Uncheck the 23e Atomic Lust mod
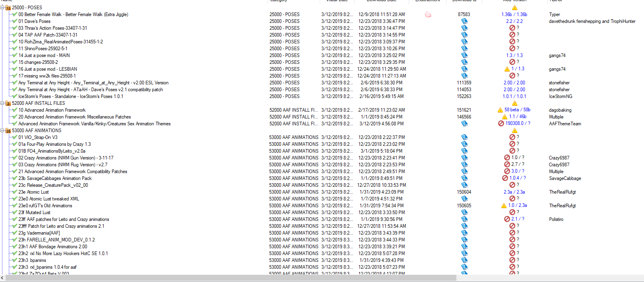Screen dimensions: 644x282 coord(15,192)
